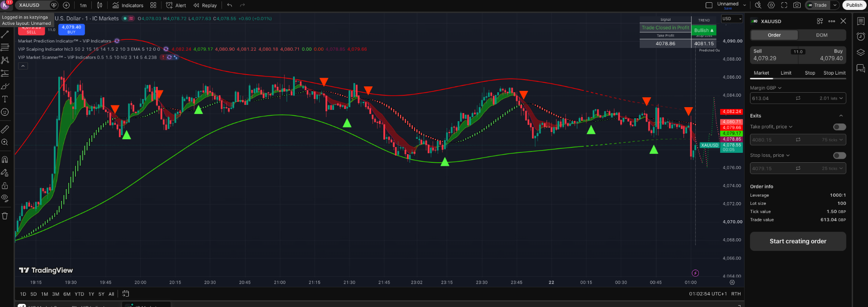Click the Save layout link
868x307 pixels.
point(728,9)
